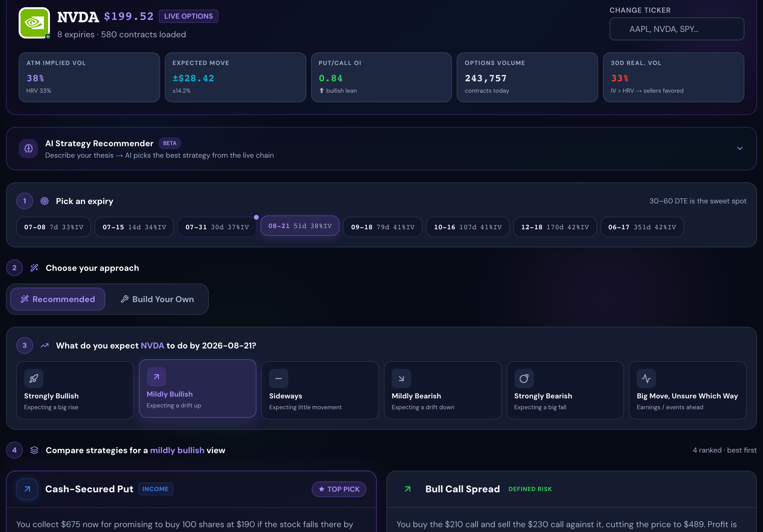Click the down-right arrow icon on Mildly Bearish
The image size is (763, 532).
pos(401,379)
